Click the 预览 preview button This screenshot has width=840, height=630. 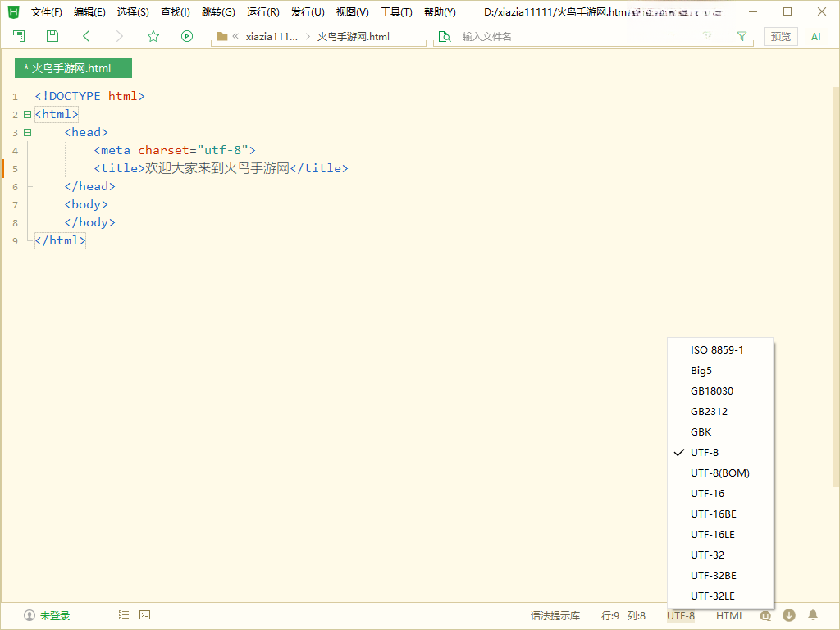781,36
